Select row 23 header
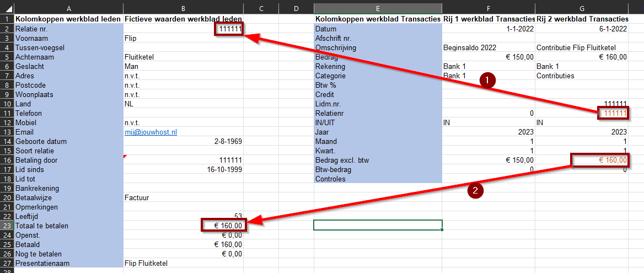Viewport: 644px width, 273px height. [7, 226]
